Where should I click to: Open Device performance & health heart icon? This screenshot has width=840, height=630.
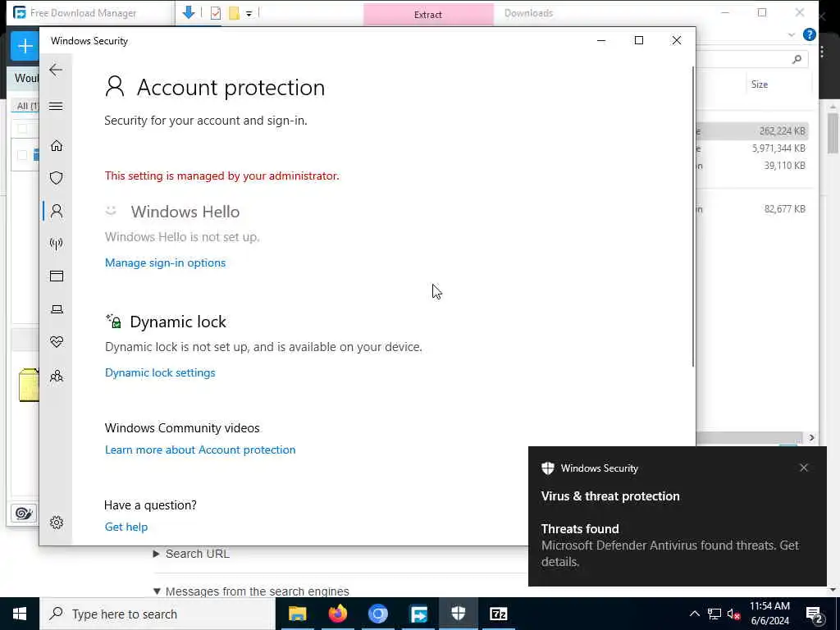(57, 342)
